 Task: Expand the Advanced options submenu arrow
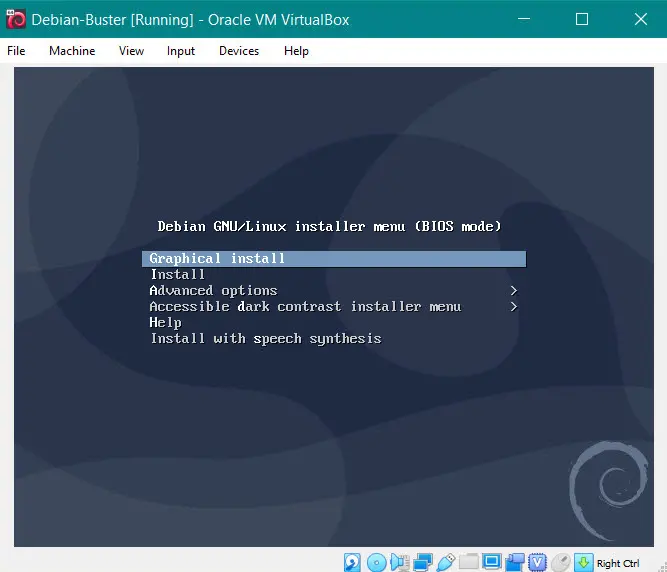[514, 290]
